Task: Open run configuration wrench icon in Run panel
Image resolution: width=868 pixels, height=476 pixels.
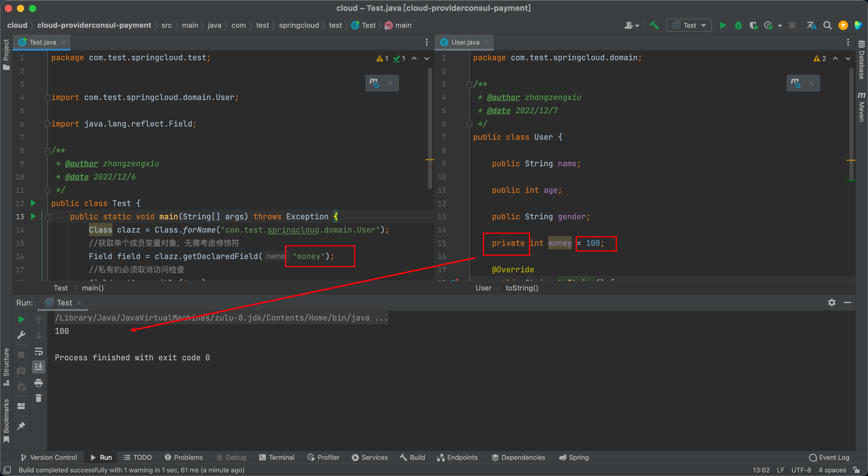Action: pyautogui.click(x=21, y=335)
